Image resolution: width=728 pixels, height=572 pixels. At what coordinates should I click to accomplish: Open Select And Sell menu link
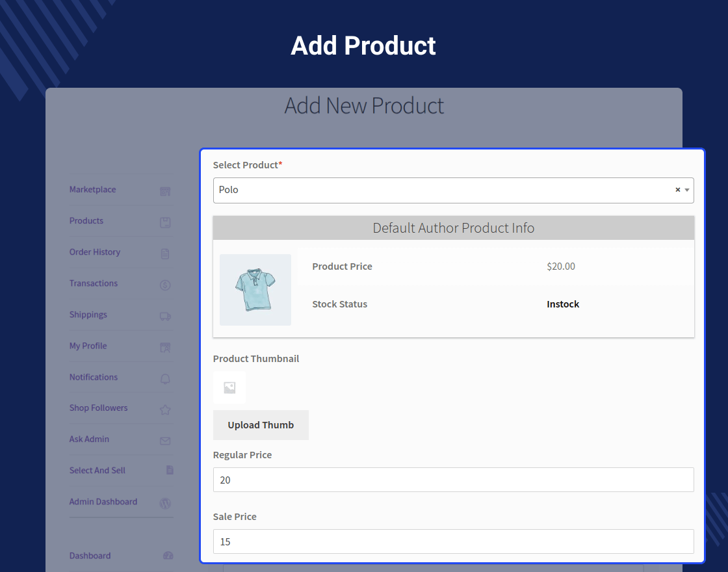[97, 471]
